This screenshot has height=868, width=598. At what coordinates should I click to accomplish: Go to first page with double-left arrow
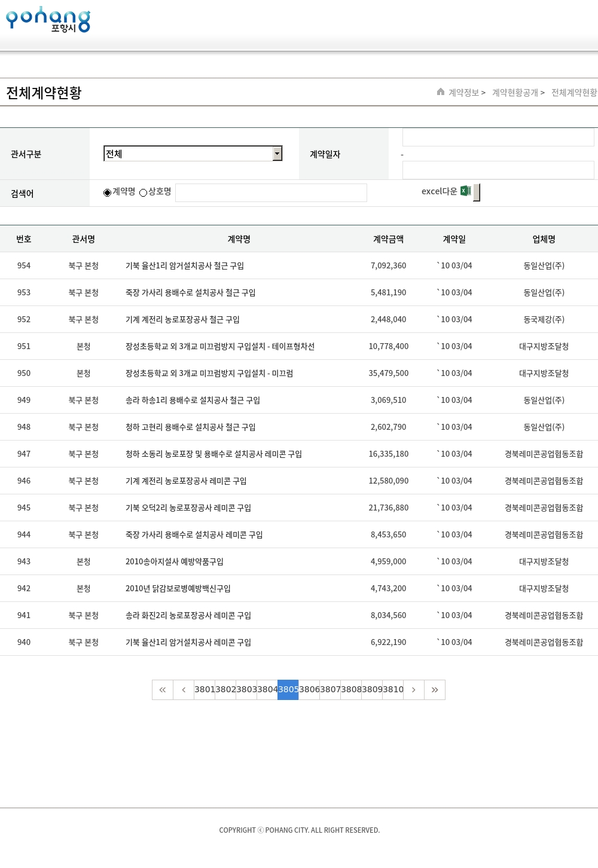tap(163, 690)
